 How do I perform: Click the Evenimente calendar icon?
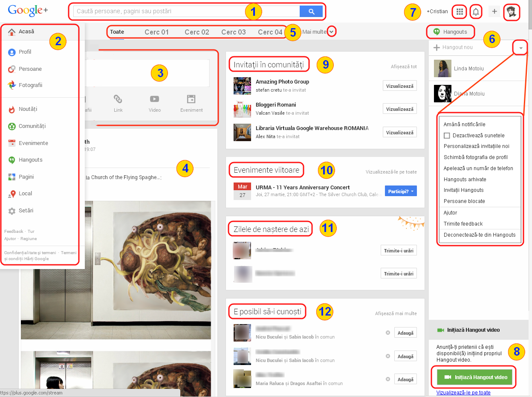tap(12, 143)
